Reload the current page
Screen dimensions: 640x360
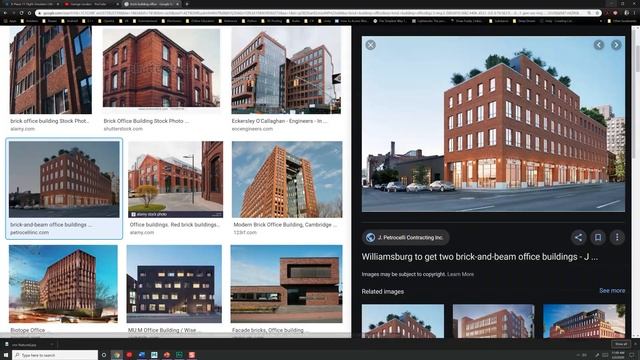21,13
